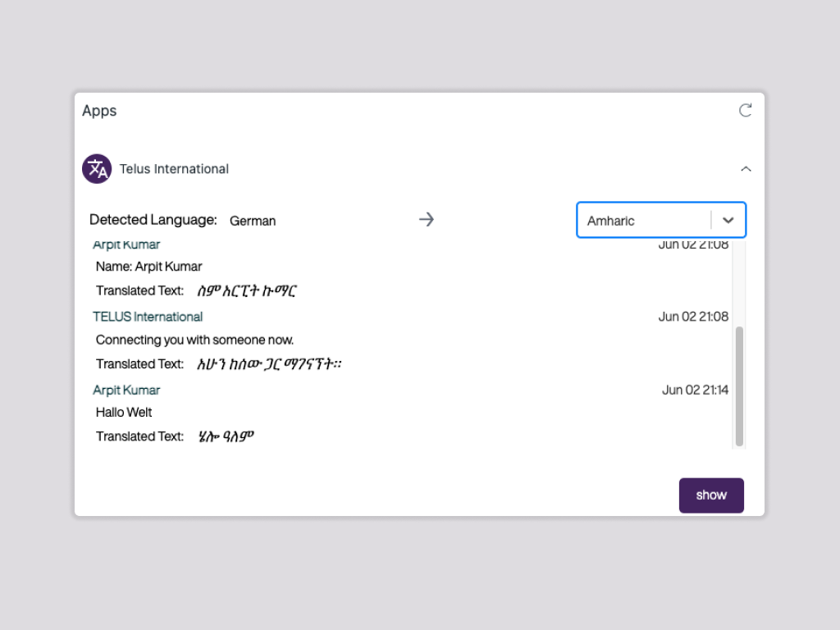This screenshot has height=630, width=840.
Task: Collapse the Telus International app section
Action: coord(746,168)
